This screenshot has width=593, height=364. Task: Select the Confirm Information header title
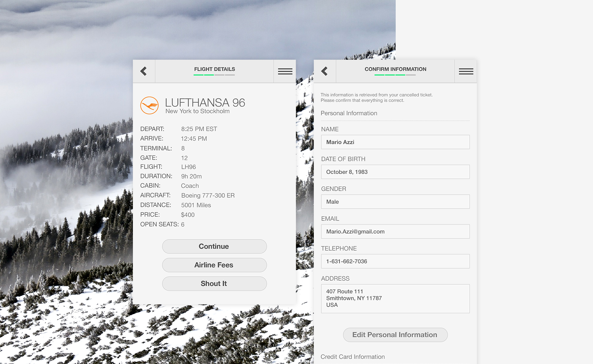[x=395, y=69]
